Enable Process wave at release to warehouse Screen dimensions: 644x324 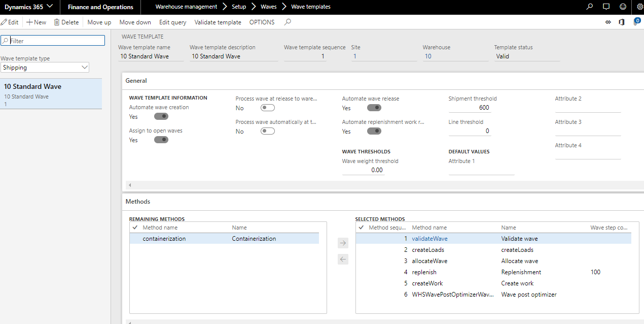(x=267, y=108)
